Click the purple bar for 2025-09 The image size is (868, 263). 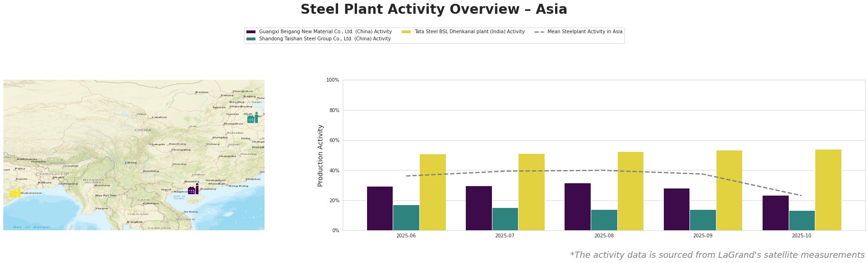(676, 209)
